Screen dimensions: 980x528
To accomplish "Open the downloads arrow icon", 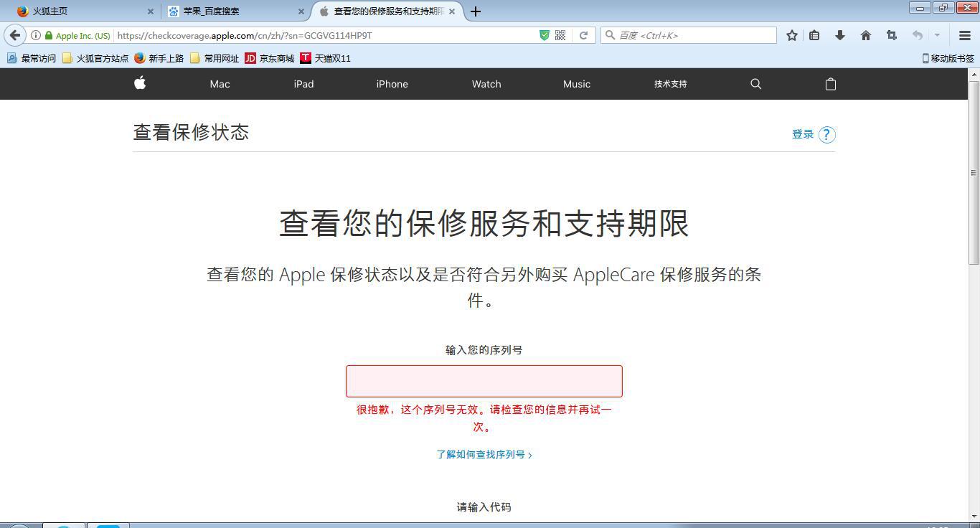I will pos(839,34).
